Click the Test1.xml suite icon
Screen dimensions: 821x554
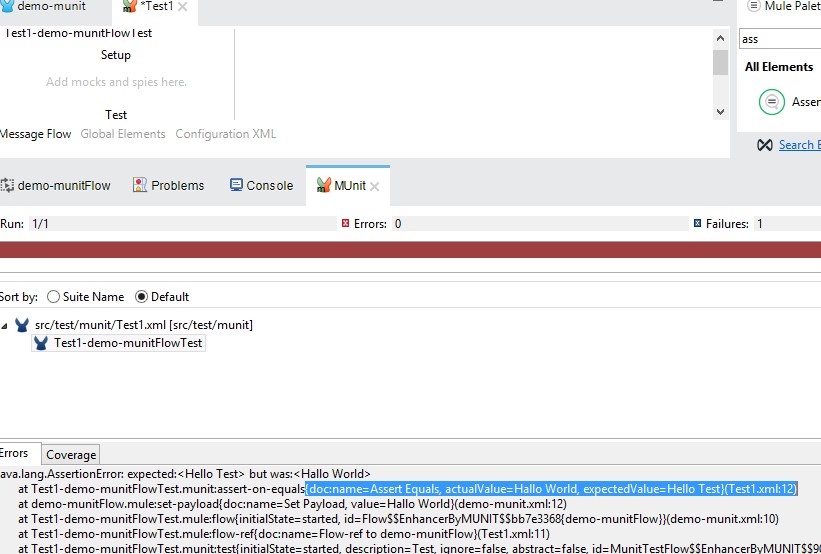(22, 325)
